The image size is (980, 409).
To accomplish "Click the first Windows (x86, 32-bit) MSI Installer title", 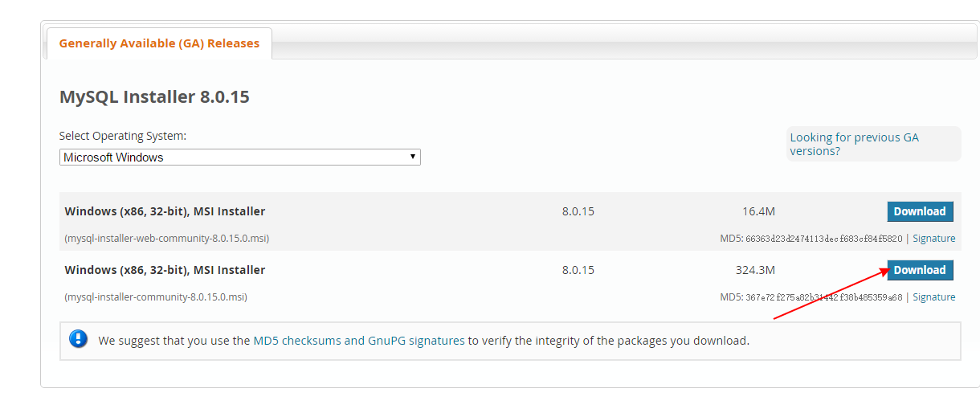I will (165, 211).
